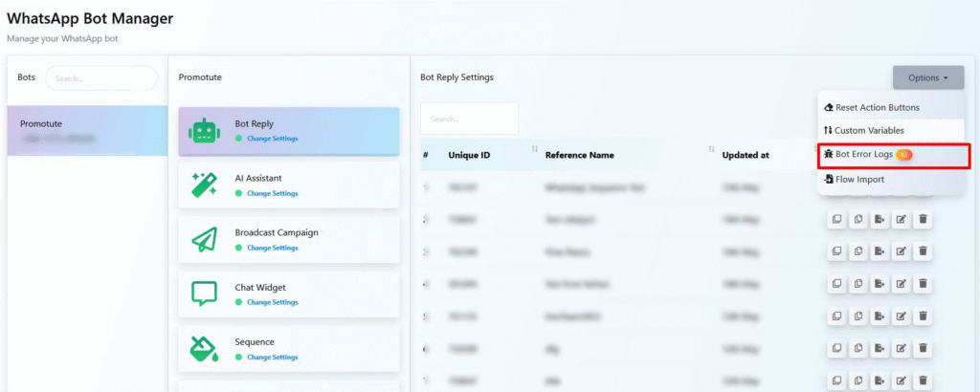
Task: Edit the row 5 bot reply
Action: [901, 316]
